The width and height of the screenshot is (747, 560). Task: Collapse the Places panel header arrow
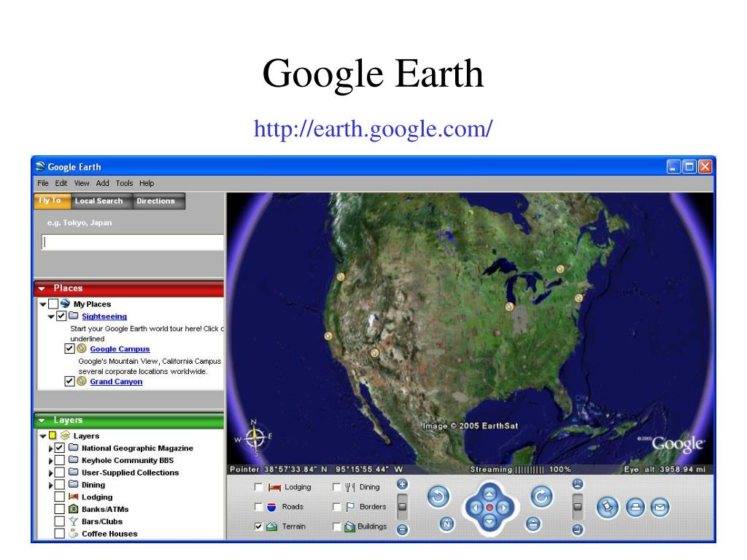42,289
